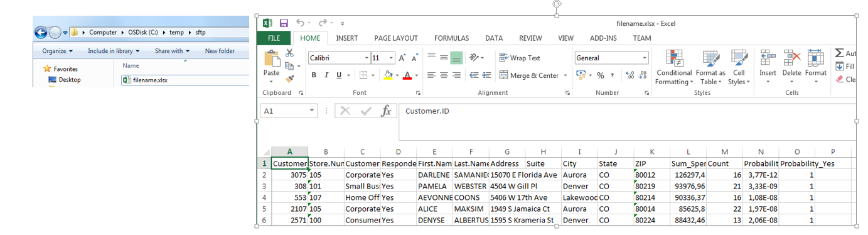Click Format cells button in Cells group
The image size is (868, 235).
pos(815,67)
